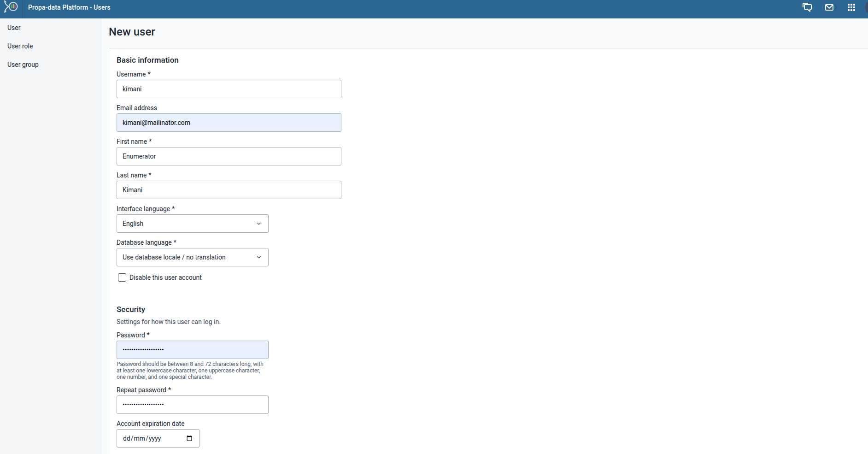Open the mail envelope icon in header
This screenshot has height=454, width=868.
829,7
